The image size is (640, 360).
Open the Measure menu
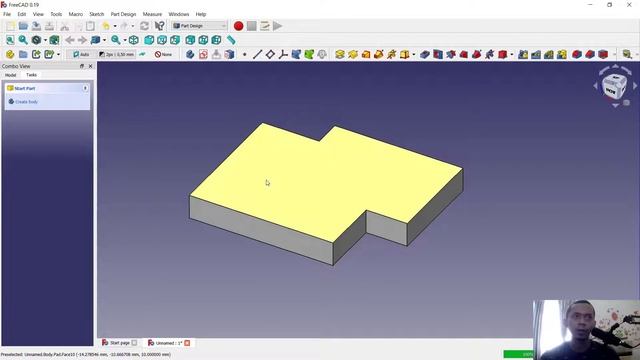click(x=152, y=14)
